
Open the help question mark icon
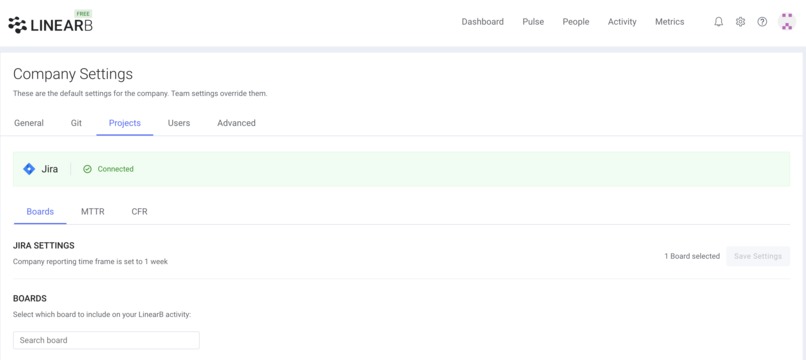pos(762,22)
